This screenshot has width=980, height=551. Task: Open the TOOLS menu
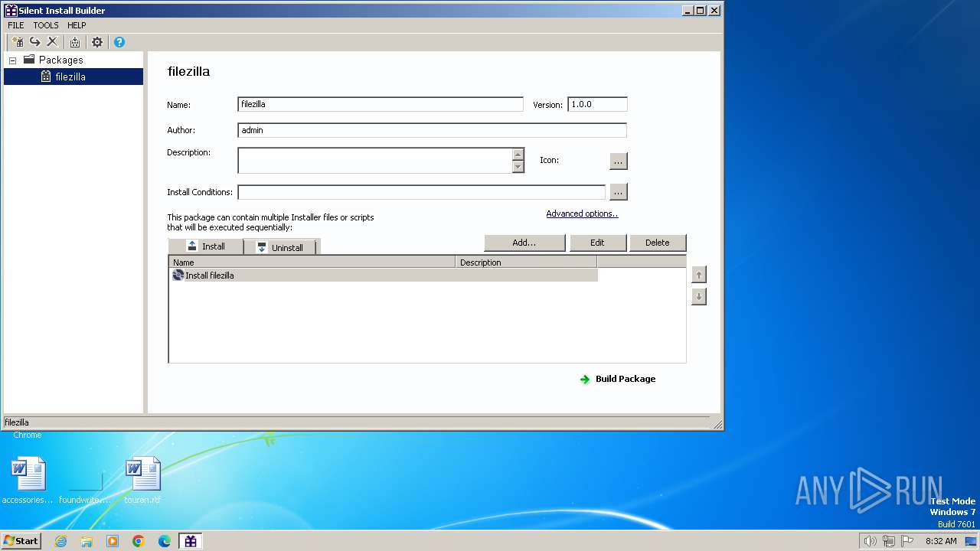(x=46, y=25)
